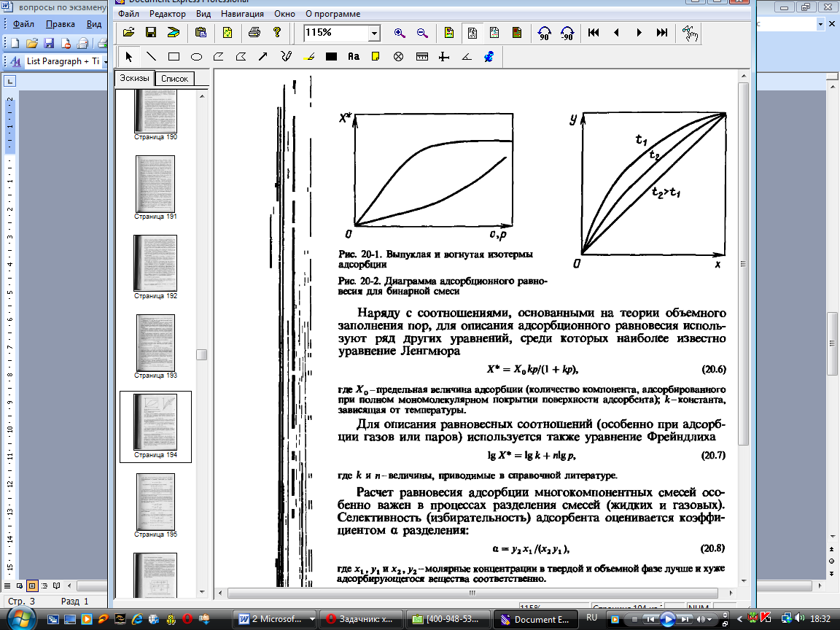Image resolution: width=840 pixels, height=630 pixels.
Task: Open a file with the folder icon
Action: 128,33
